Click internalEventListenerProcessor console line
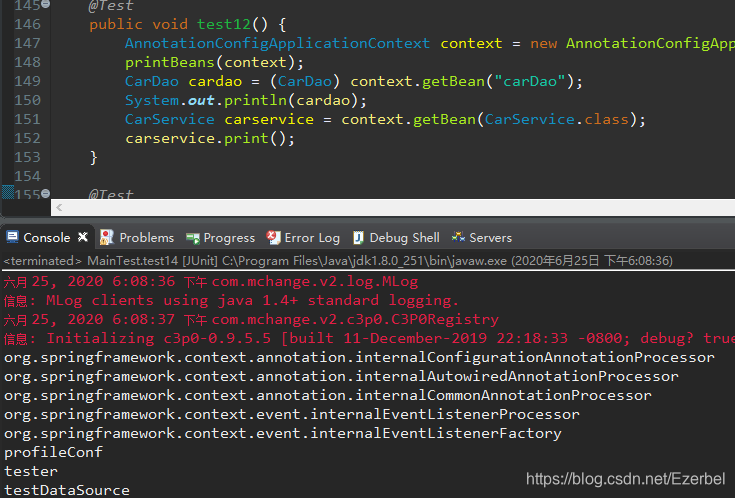This screenshot has width=735, height=498. tap(292, 415)
